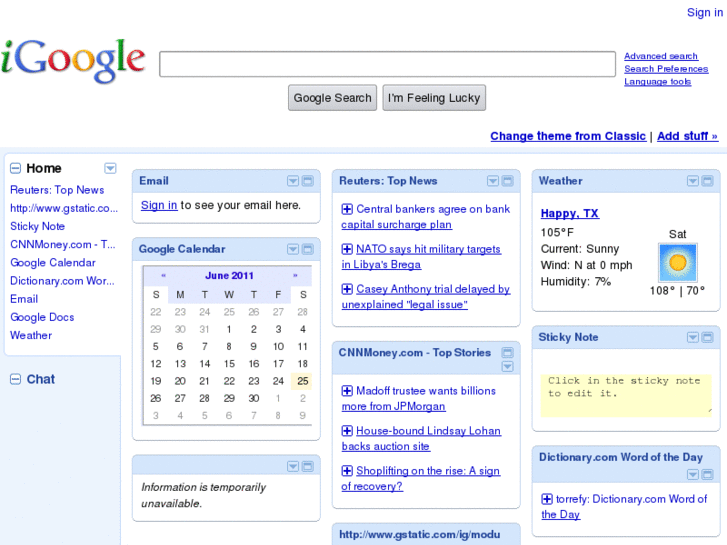Collapse the Google Calendar gadget box icon
This screenshot has width=727, height=545.
(x=307, y=249)
